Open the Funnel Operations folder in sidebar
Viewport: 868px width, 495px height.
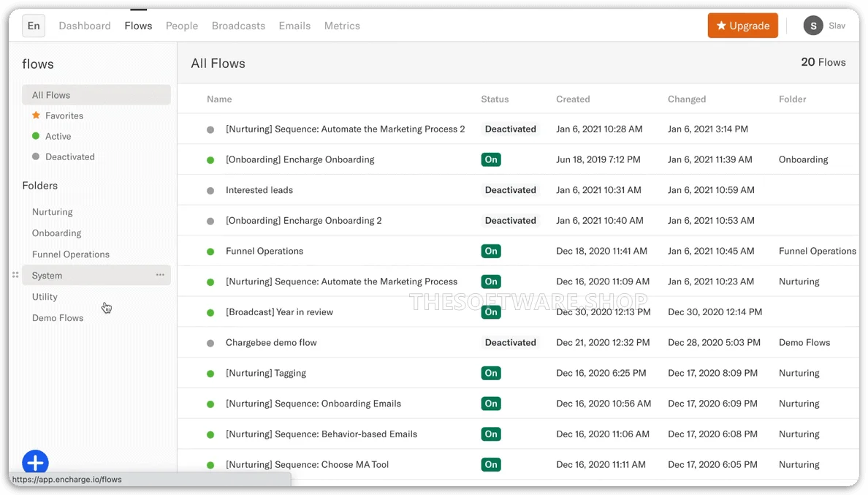[x=71, y=254]
